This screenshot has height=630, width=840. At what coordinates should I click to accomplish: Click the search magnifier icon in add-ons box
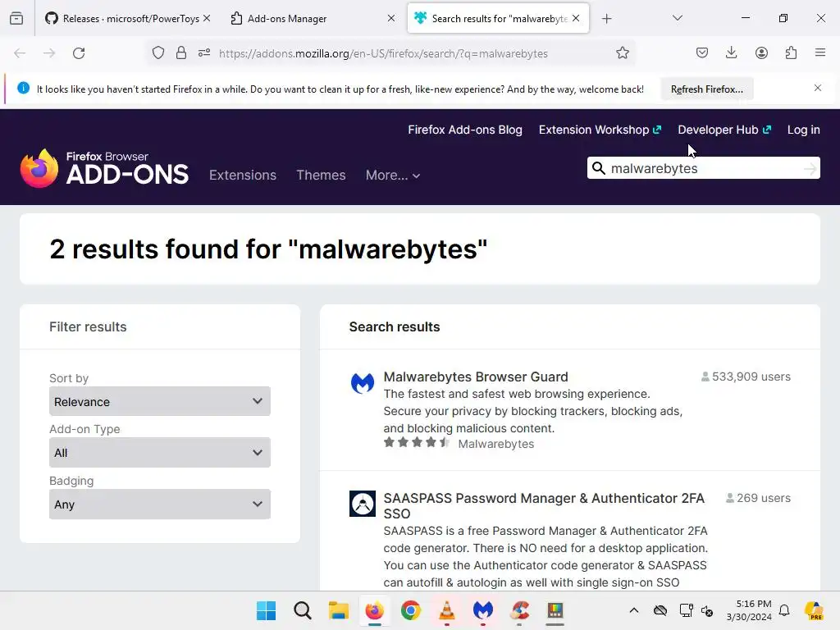[598, 168]
